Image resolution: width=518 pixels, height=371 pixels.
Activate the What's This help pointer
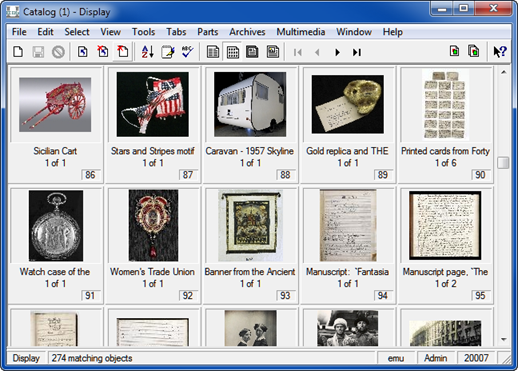tap(500, 52)
